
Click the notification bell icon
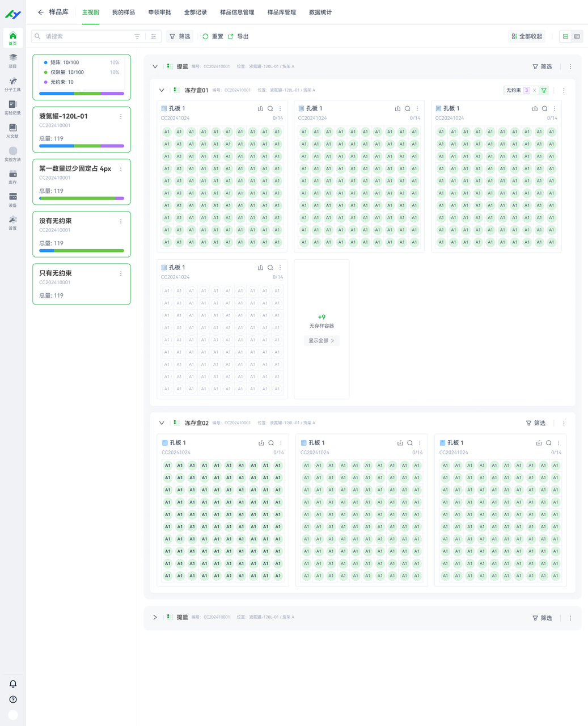coord(13,684)
